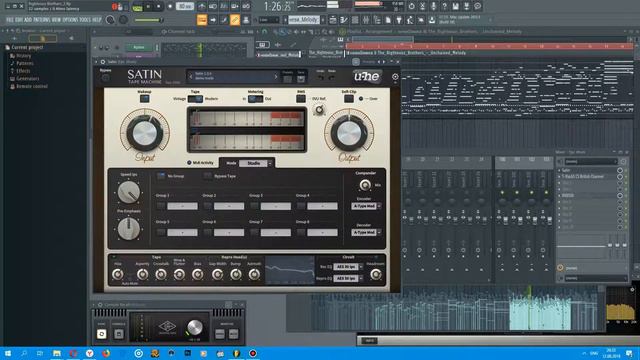
Task: Load the next Satin preset with the right arrow
Action: pyautogui.click(x=276, y=76)
